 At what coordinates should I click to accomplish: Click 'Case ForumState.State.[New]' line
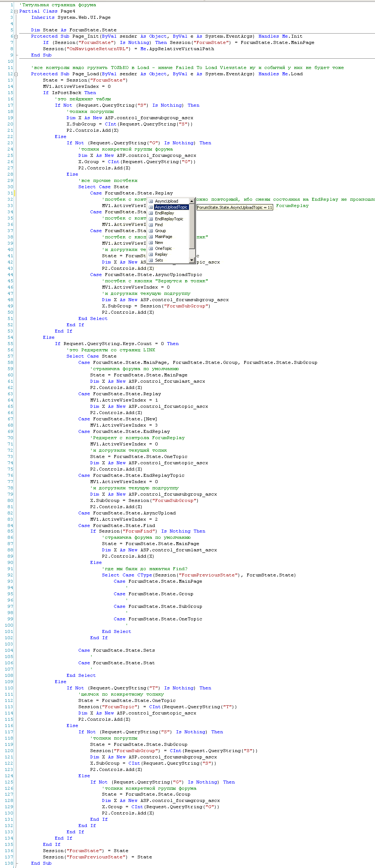pos(118,419)
